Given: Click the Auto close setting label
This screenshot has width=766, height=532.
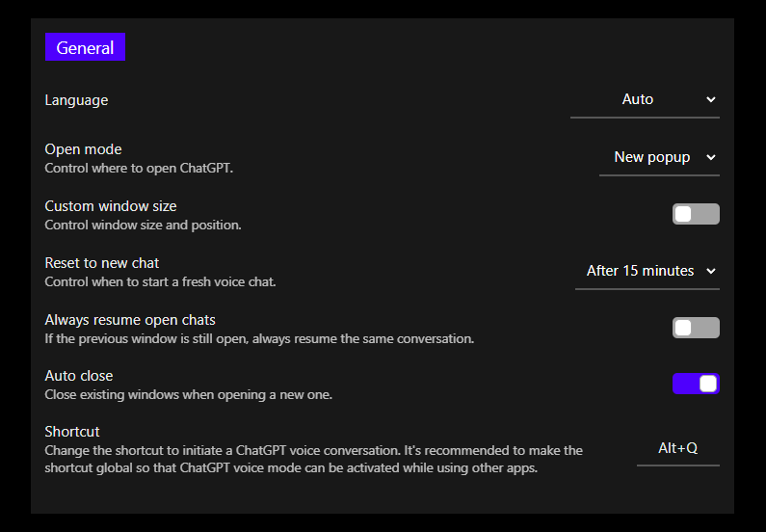Looking at the screenshot, I should pos(79,376).
